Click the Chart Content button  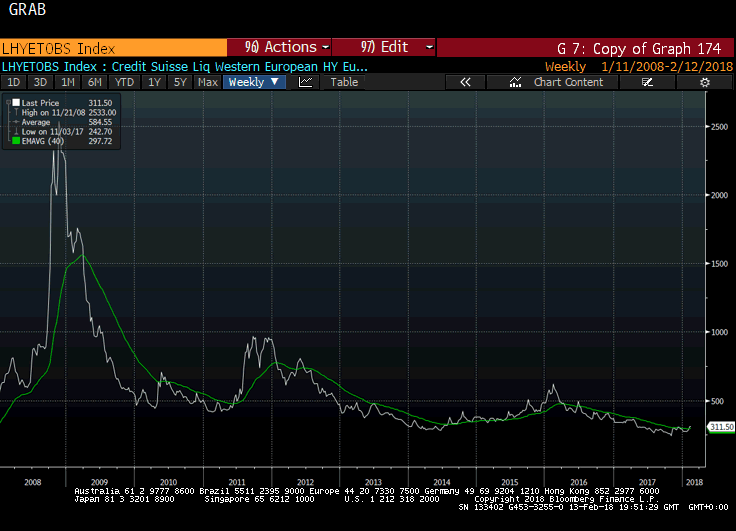click(x=568, y=82)
